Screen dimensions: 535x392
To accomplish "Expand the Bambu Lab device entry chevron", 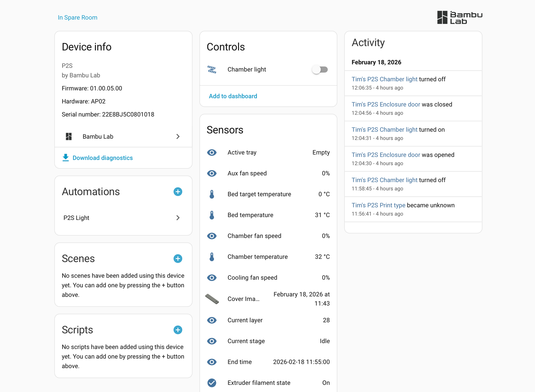I will click(x=178, y=136).
